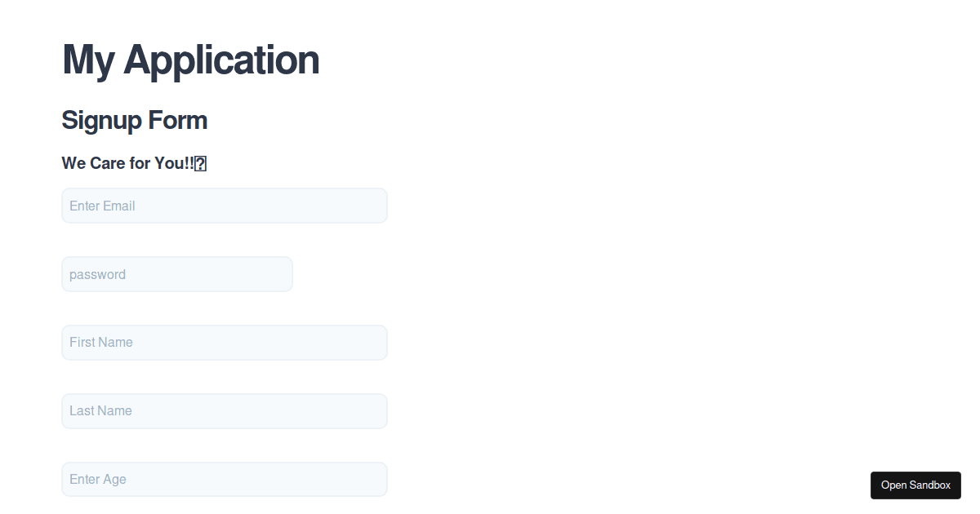Click the "First Name" placeholder text
The image size is (980, 514).
101,343
